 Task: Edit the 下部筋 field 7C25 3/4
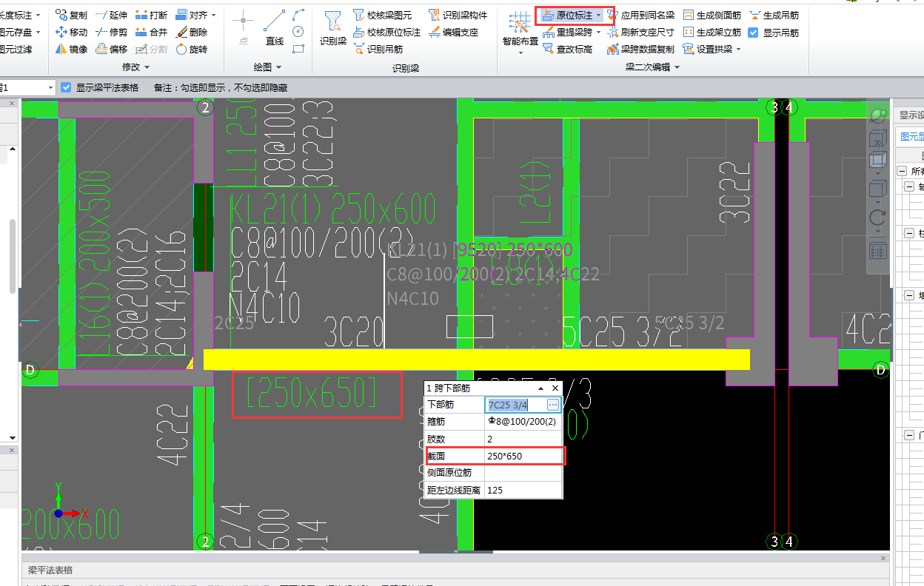point(515,404)
